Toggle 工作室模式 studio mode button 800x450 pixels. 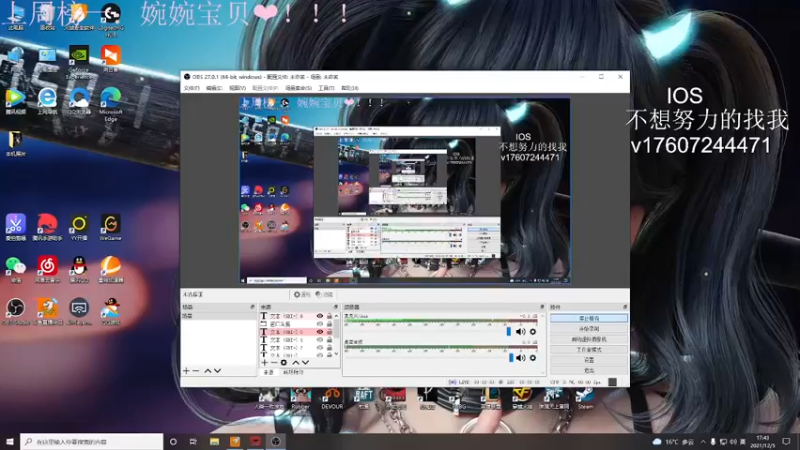(589, 349)
